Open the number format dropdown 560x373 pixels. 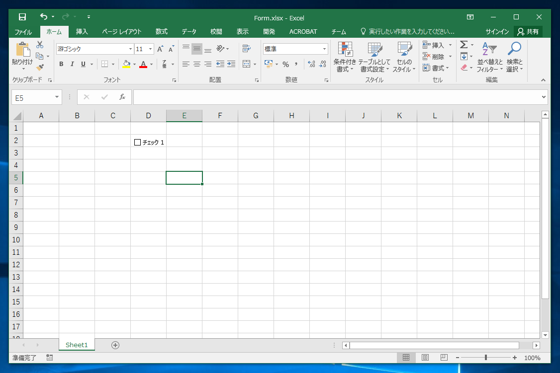point(324,49)
